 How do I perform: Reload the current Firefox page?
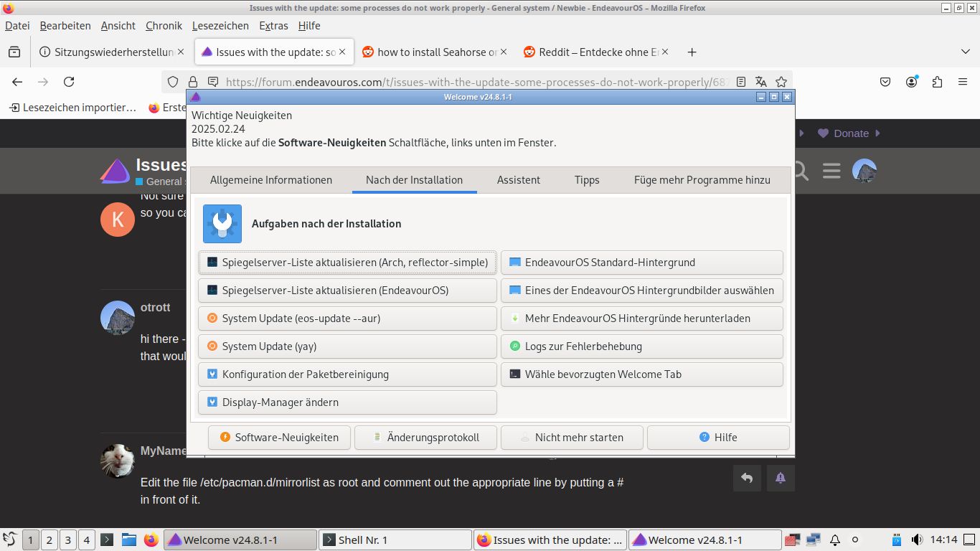tap(69, 82)
